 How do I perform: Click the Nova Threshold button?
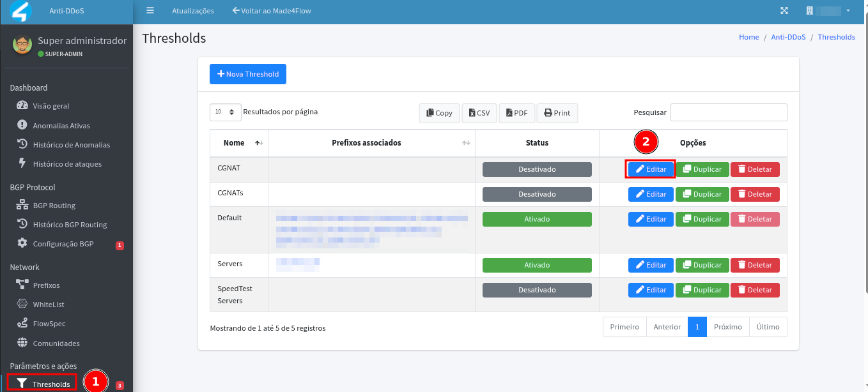click(x=248, y=74)
